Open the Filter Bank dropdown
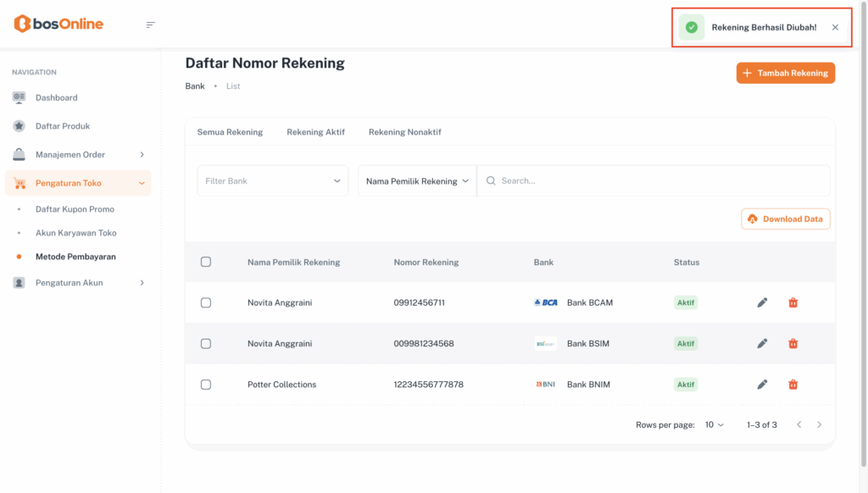Screen dimensions: 868x493 tap(272, 180)
